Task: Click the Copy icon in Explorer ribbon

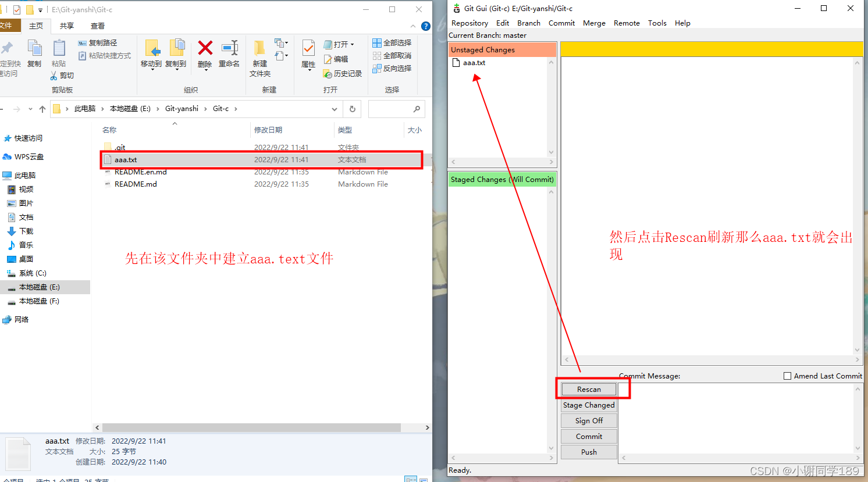Action: pos(34,49)
